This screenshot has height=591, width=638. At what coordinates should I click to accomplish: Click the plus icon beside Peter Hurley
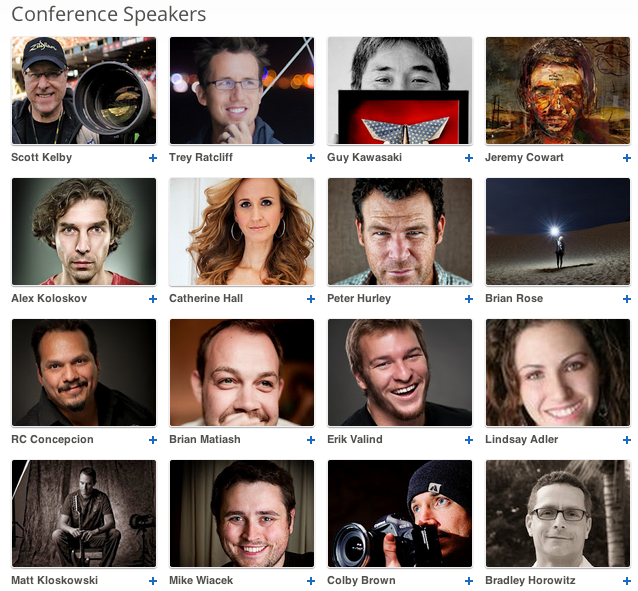tap(469, 299)
